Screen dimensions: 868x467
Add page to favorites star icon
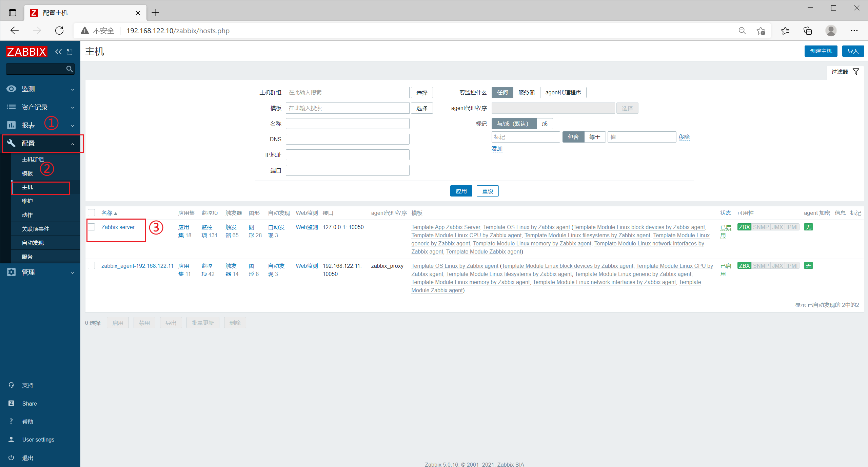(x=761, y=31)
